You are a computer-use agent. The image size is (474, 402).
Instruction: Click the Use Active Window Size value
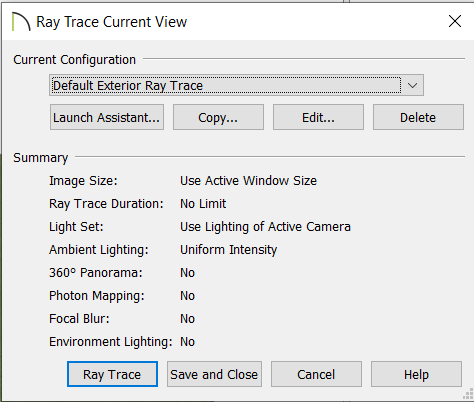coord(248,181)
